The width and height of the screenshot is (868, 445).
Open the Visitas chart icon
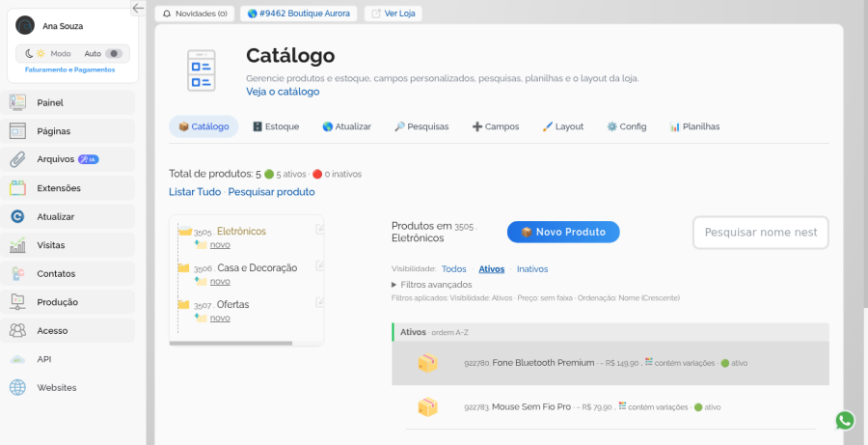(17, 245)
